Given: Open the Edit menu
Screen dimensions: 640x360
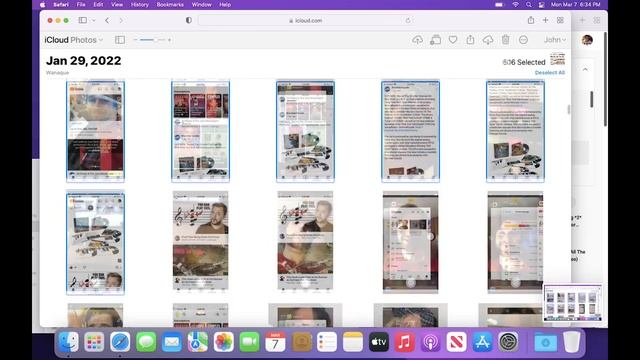Looking at the screenshot, I should click(98, 4).
